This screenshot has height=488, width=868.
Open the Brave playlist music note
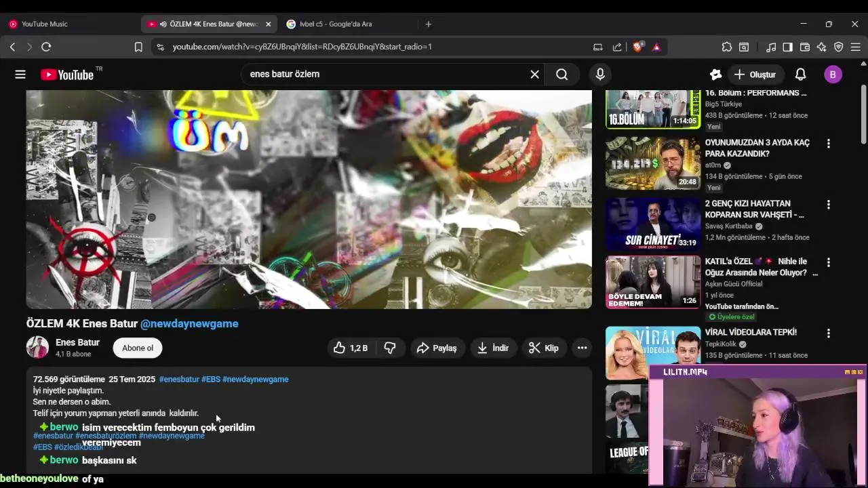(771, 47)
